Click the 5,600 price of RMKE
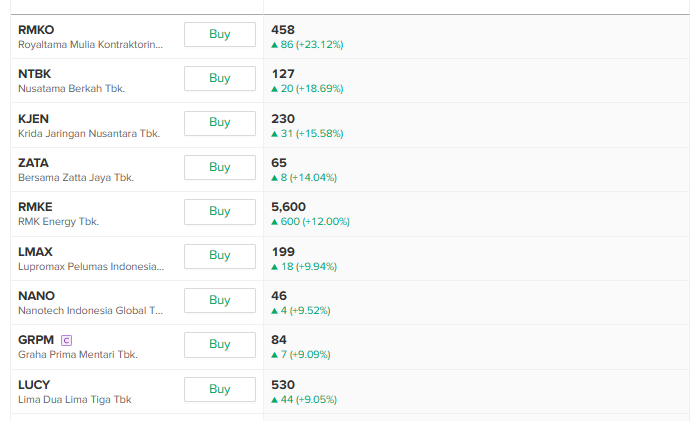Screen dimensions: 700x421 pyautogui.click(x=289, y=207)
